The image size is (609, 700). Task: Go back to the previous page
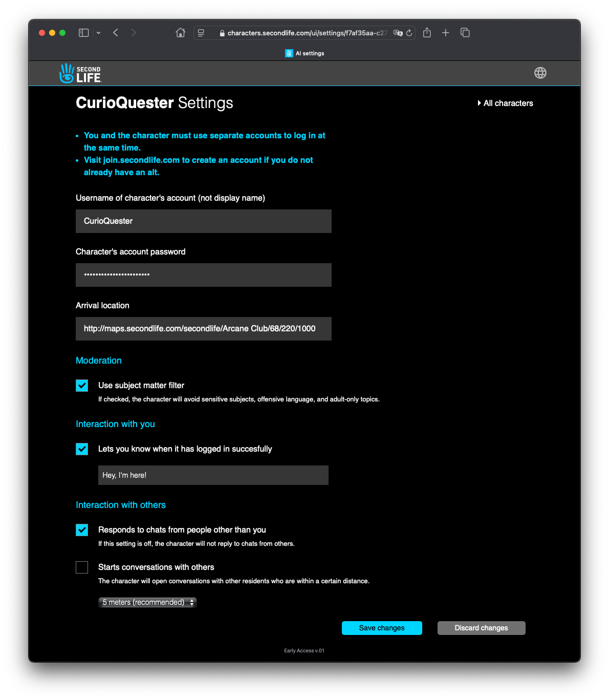click(116, 33)
